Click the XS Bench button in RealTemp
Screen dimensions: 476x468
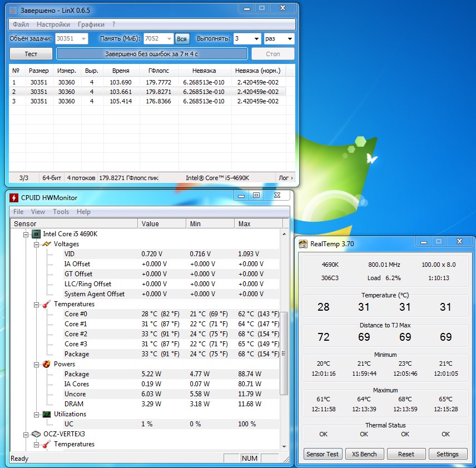point(364,454)
